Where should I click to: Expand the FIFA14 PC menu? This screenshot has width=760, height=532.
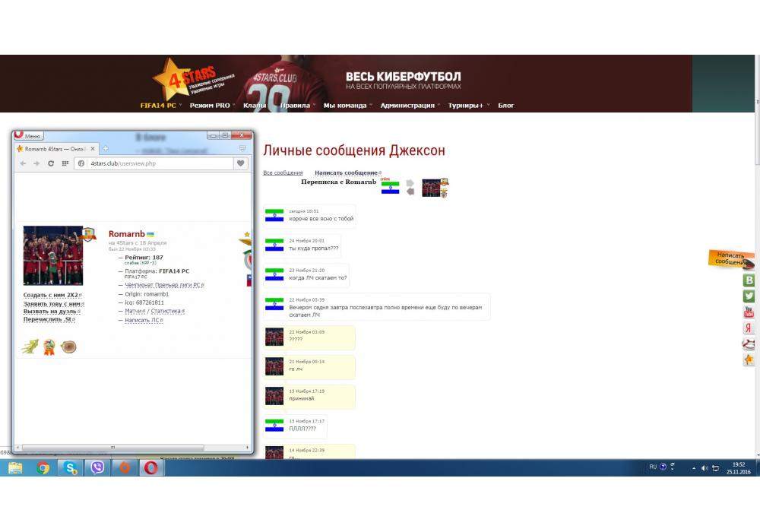(160, 106)
